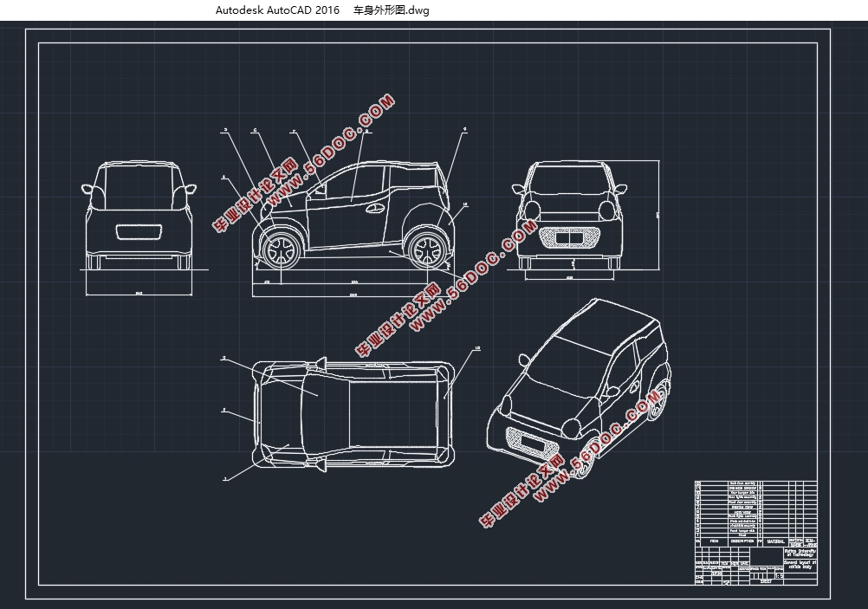868x609 pixels.
Task: Select the left mirror in rear view
Action: pyautogui.click(x=88, y=188)
